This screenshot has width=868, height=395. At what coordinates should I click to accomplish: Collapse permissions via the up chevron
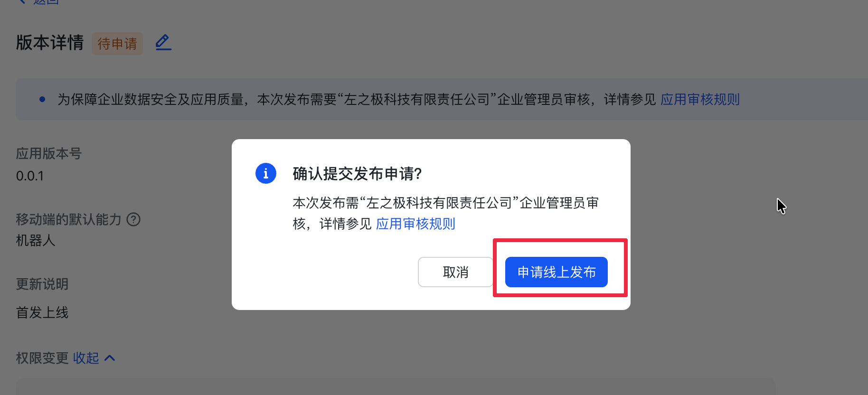pos(110,358)
